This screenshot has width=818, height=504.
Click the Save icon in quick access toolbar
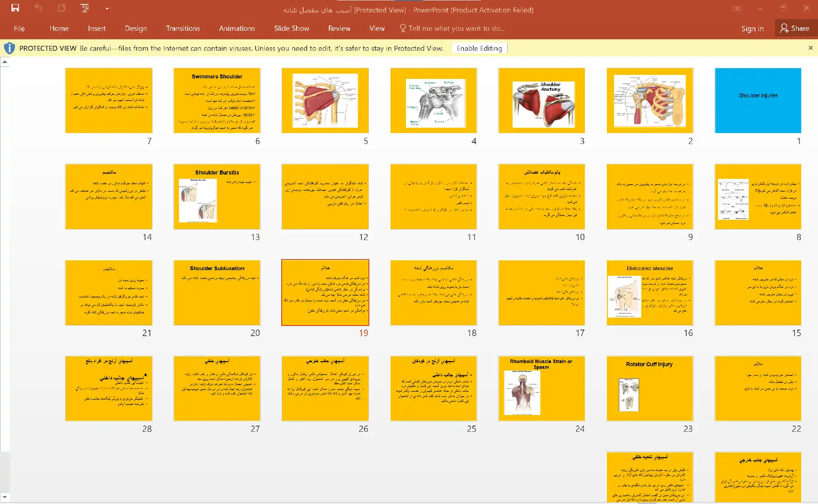point(15,8)
